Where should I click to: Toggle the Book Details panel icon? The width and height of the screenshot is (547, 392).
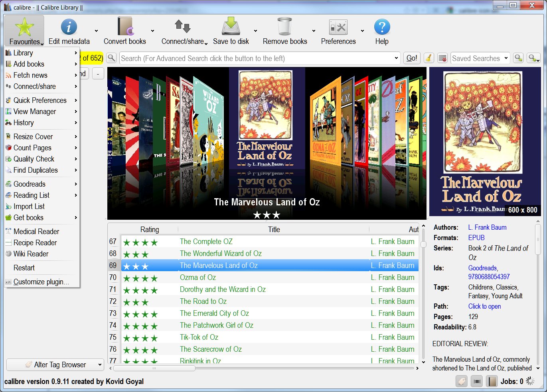click(x=492, y=381)
